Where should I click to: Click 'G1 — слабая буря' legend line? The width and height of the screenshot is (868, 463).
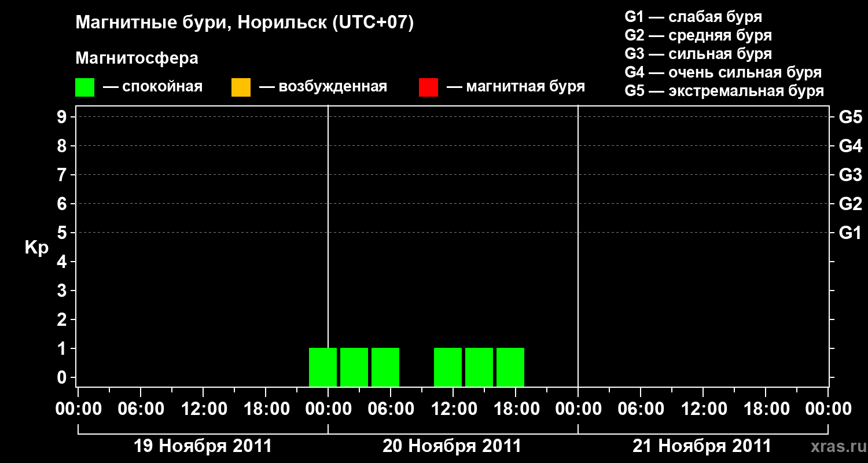coord(693,17)
